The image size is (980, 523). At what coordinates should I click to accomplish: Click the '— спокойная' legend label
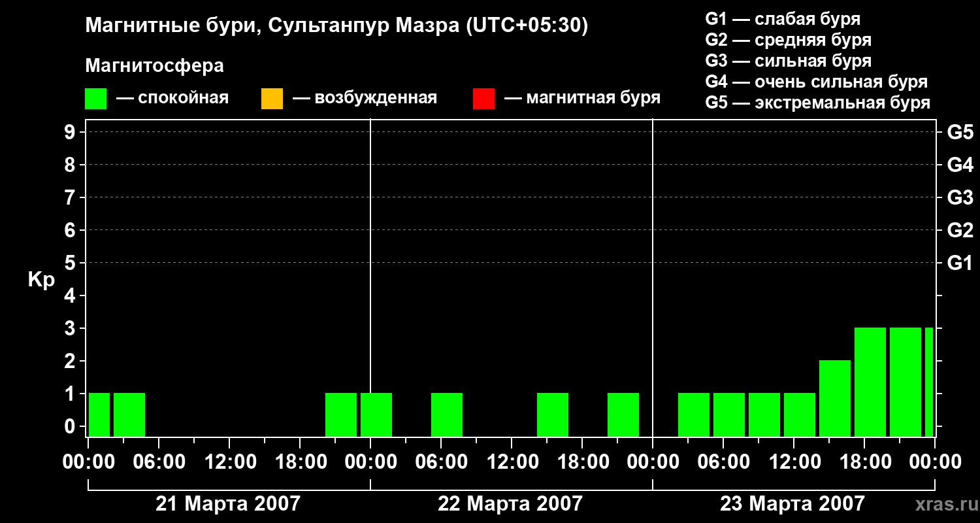point(172,98)
